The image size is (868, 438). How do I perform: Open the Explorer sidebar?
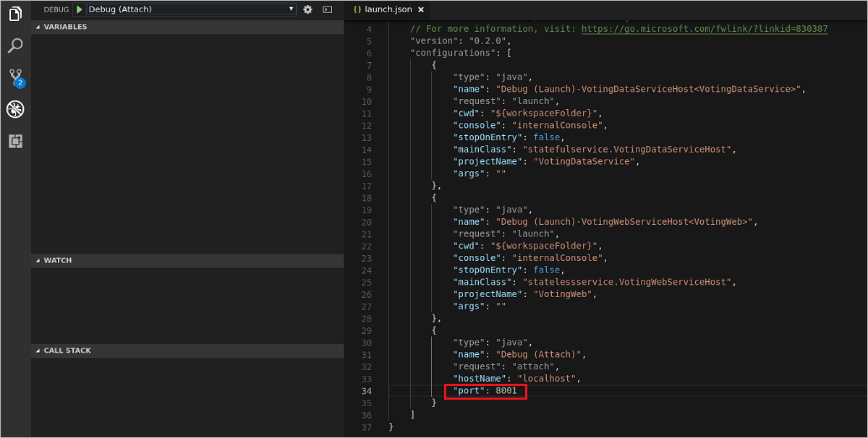click(x=15, y=14)
